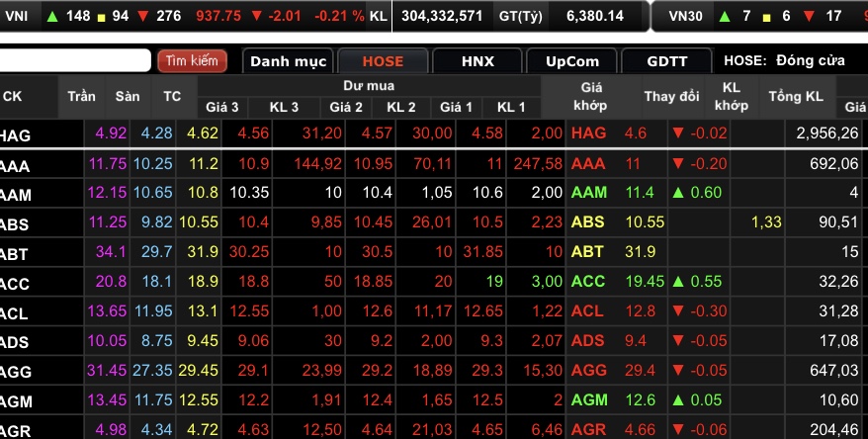Open the Danh mục tab

click(x=288, y=61)
